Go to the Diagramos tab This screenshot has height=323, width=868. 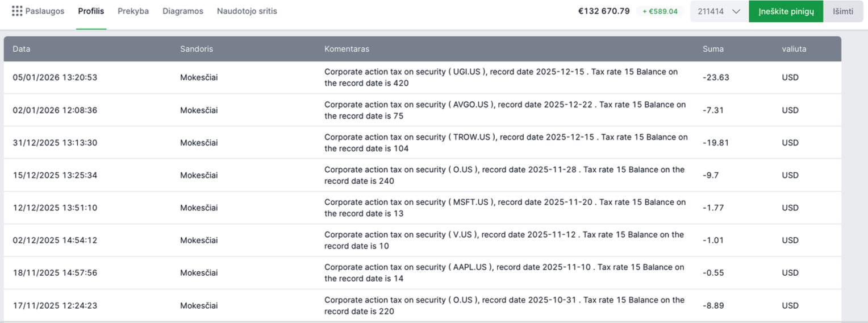tap(182, 11)
